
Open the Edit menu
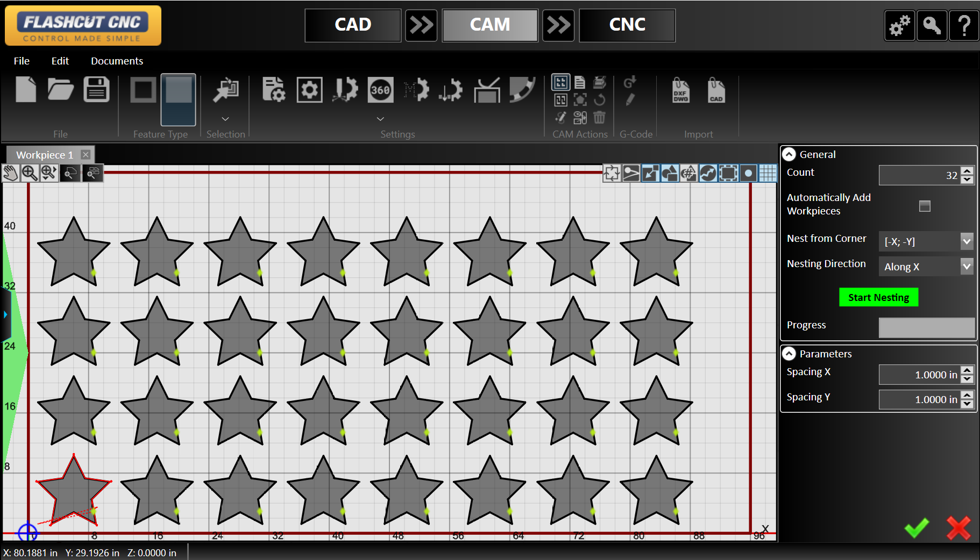coord(60,61)
